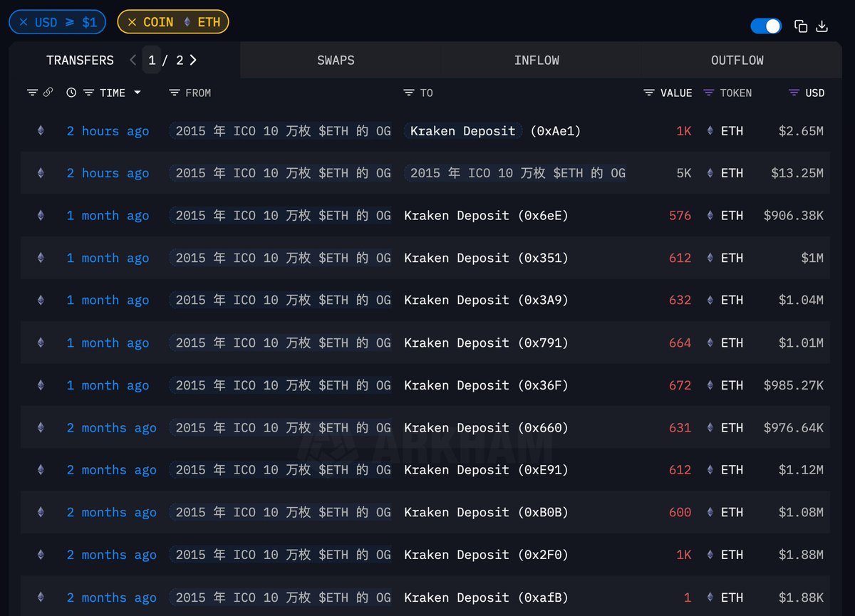Click Ethereum chain icon on the 0xafB row
This screenshot has height=616, width=855.
(x=41, y=597)
